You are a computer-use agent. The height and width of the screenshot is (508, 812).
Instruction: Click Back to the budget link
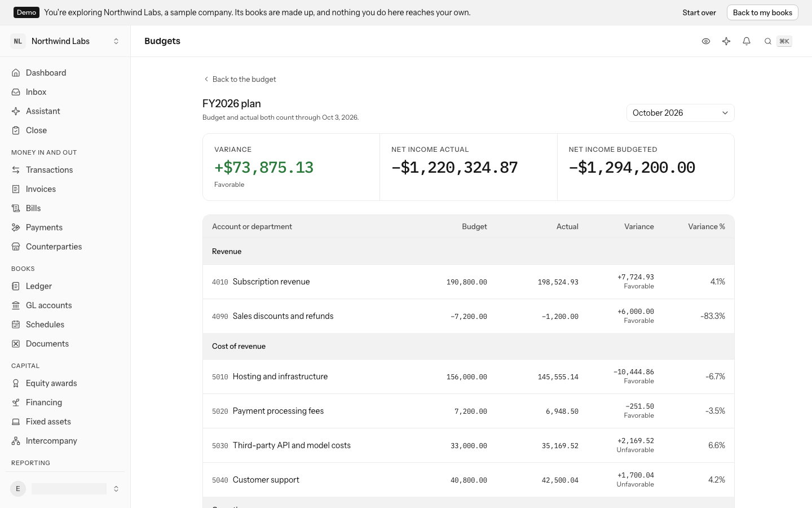(x=240, y=79)
